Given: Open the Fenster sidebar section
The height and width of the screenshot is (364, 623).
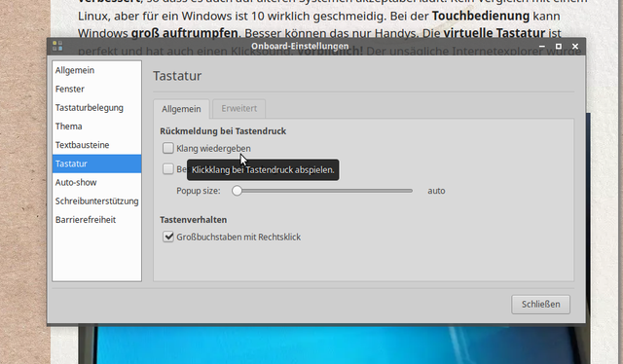Looking at the screenshot, I should pyautogui.click(x=96, y=89).
